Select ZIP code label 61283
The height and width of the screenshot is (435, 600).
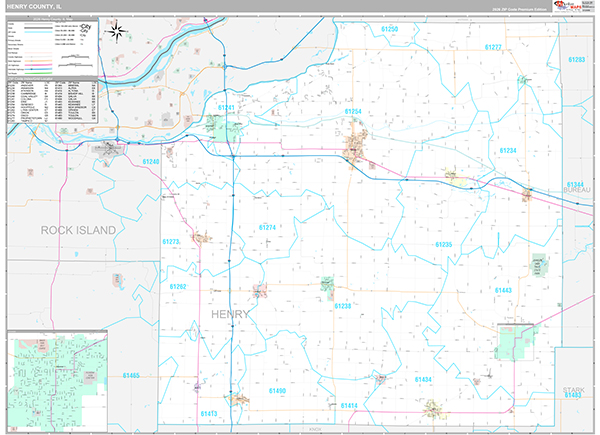coord(576,59)
